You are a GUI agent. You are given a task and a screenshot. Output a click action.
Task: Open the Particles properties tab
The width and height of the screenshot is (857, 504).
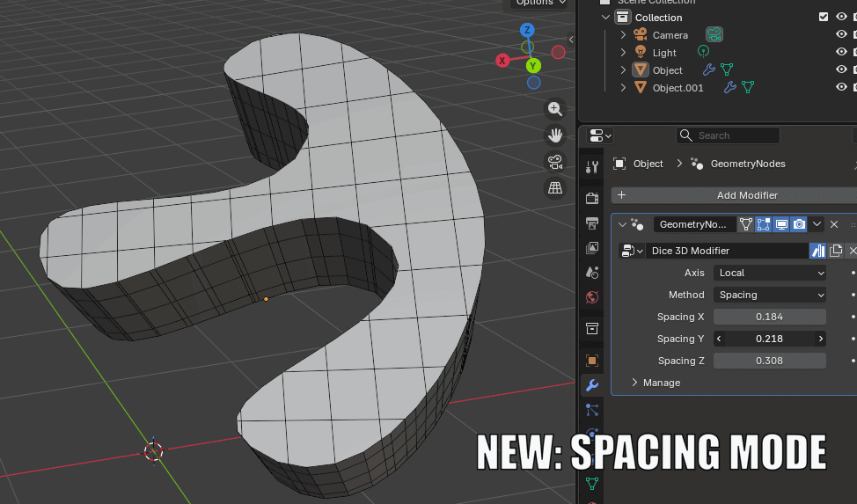(x=592, y=409)
